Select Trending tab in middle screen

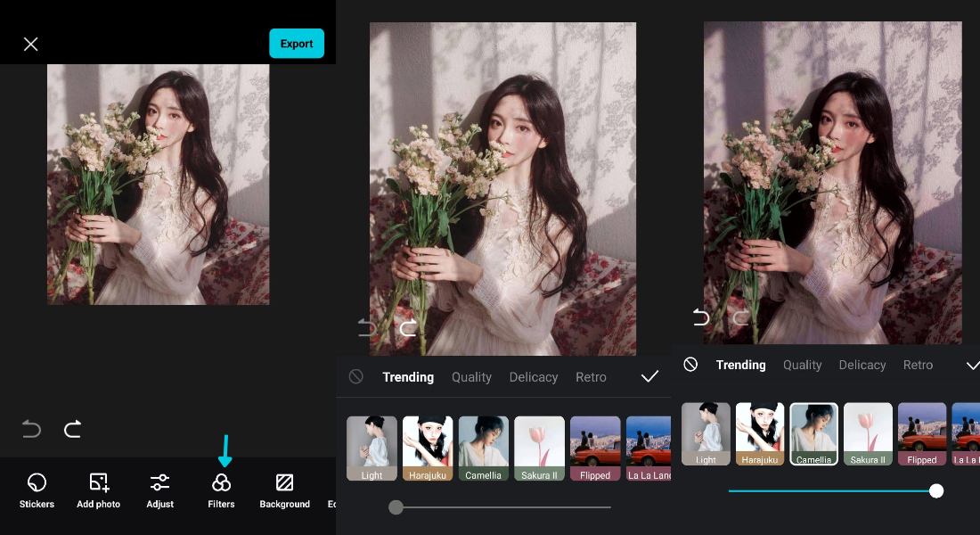tap(408, 377)
